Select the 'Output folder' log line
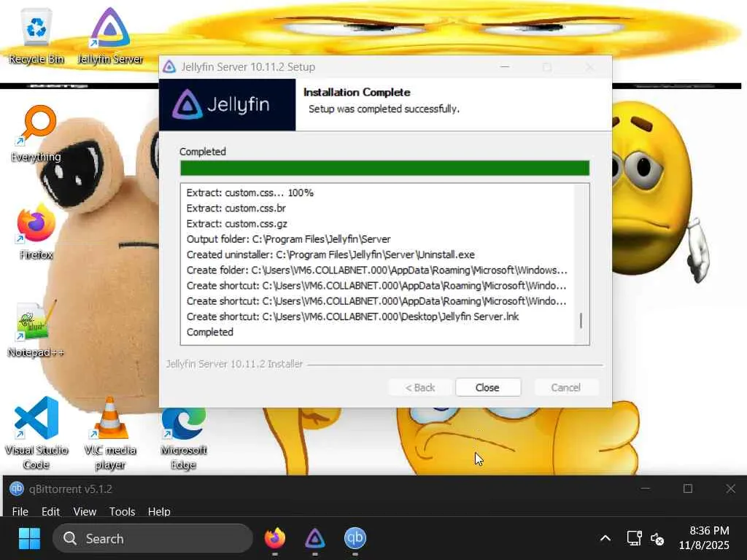This screenshot has width=747, height=560. (x=289, y=239)
